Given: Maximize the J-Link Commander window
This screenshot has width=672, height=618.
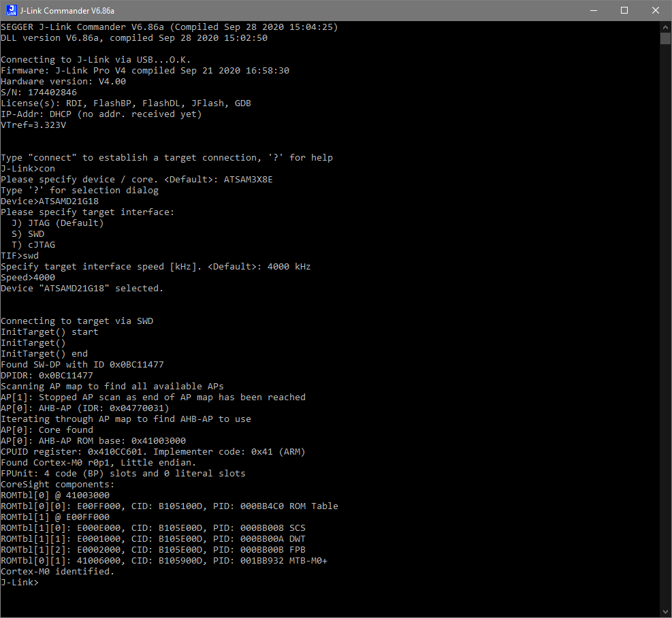Looking at the screenshot, I should click(x=624, y=10).
